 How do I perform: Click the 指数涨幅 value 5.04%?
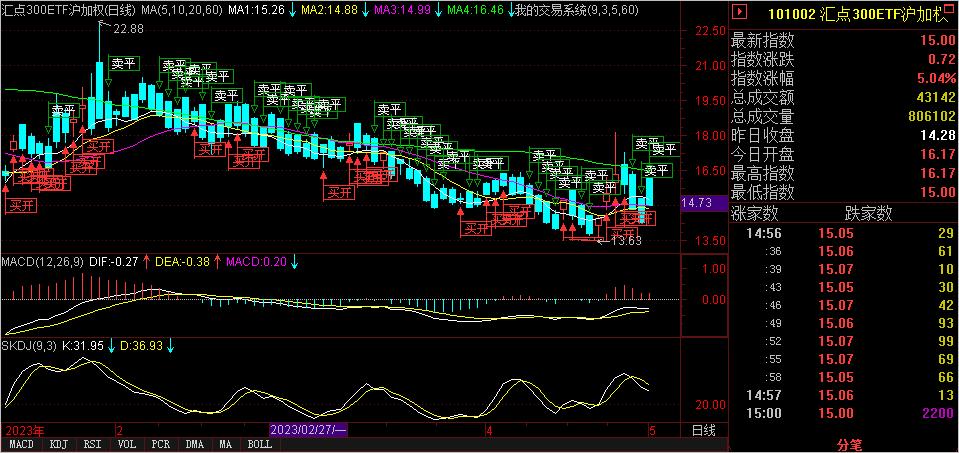936,79
